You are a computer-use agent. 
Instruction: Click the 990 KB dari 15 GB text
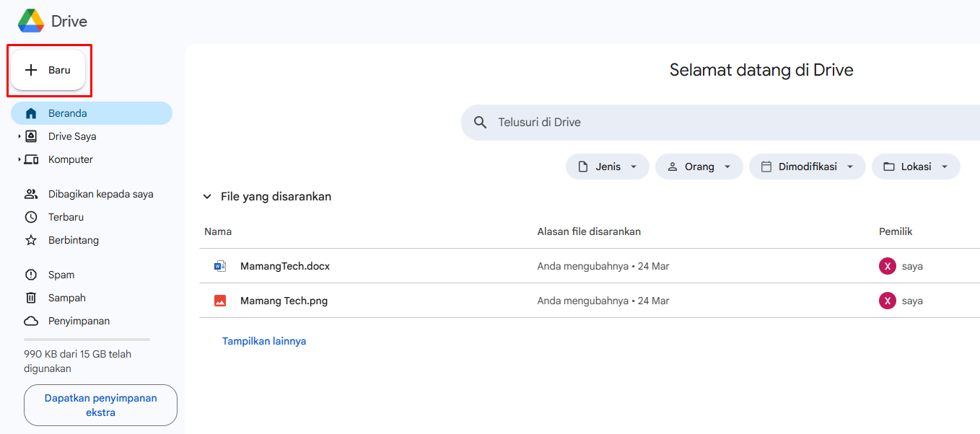(78, 361)
